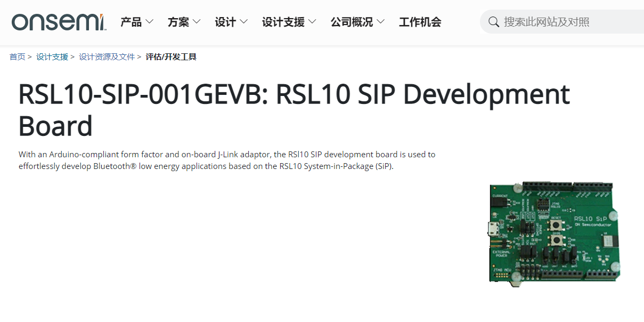Follow the 首页 breadcrumb link
The height and width of the screenshot is (322, 644).
click(x=17, y=57)
